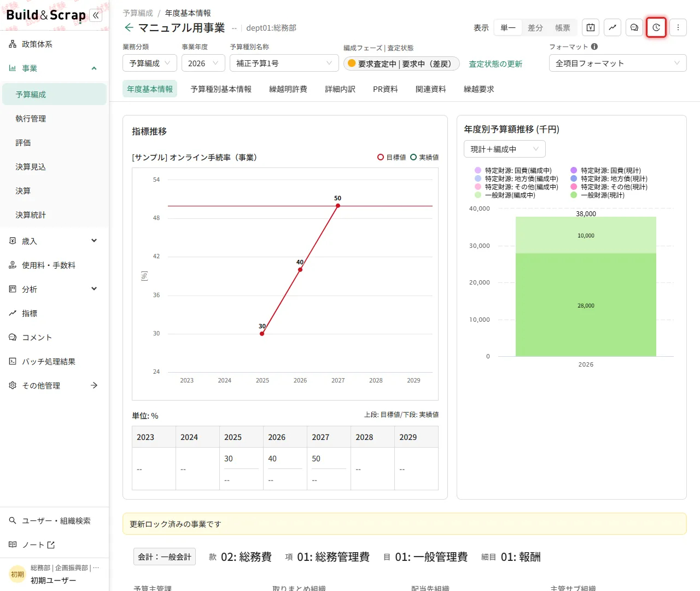
Task: Switch display mode to 差分
Action: click(535, 27)
